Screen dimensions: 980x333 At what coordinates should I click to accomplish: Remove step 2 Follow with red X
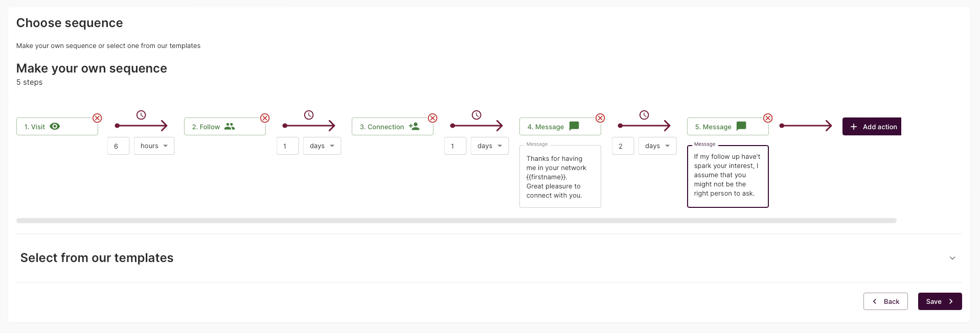coord(265,118)
